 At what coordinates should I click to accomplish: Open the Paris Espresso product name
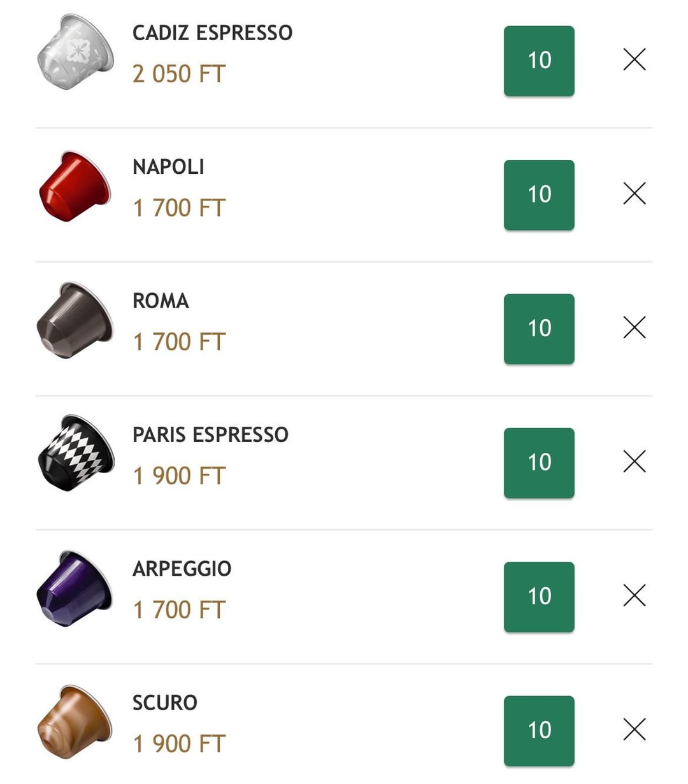point(210,435)
